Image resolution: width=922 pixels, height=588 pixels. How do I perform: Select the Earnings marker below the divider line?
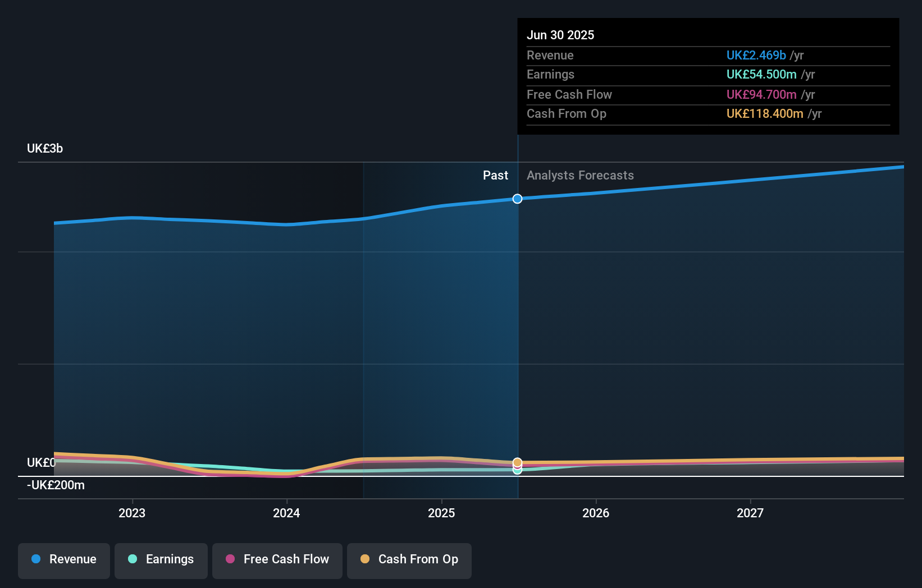(x=517, y=470)
